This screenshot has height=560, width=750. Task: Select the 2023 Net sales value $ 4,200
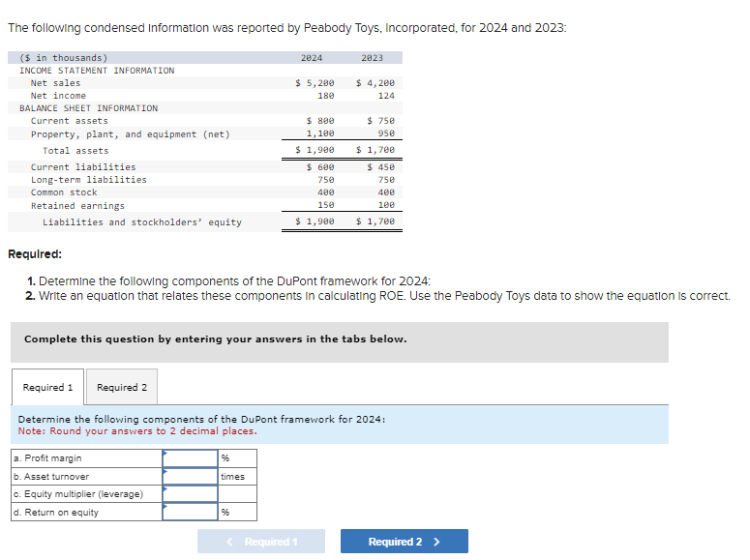(x=375, y=83)
